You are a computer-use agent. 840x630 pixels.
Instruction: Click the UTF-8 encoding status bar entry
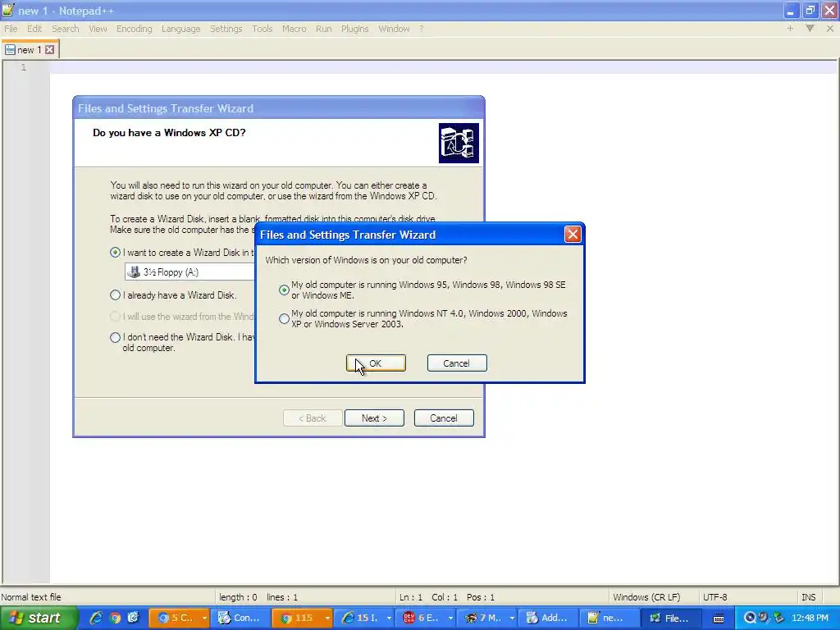(714, 597)
